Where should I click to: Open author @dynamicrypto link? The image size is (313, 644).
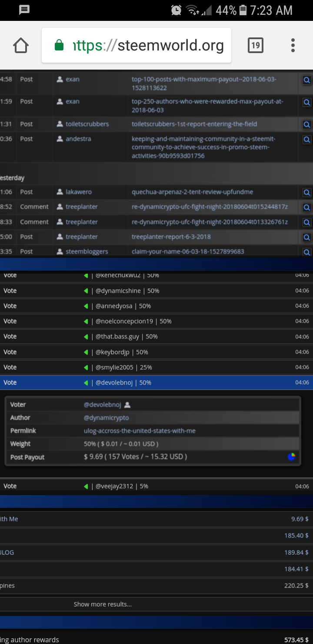pos(106,418)
